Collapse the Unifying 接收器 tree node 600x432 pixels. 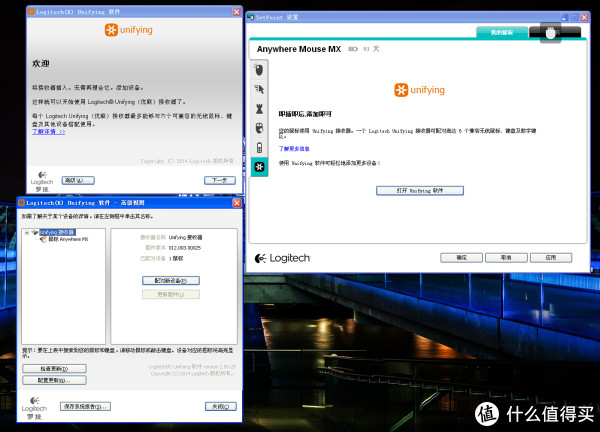pyautogui.click(x=26, y=232)
